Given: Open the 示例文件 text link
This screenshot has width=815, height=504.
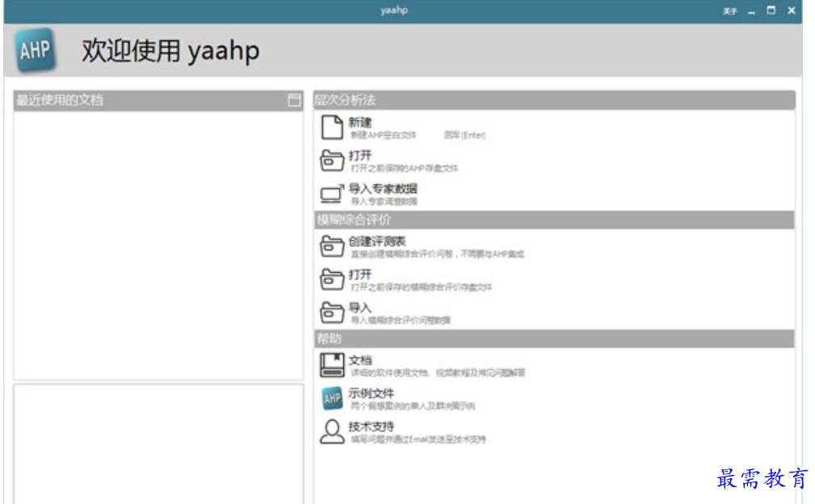Looking at the screenshot, I should coord(371,393).
